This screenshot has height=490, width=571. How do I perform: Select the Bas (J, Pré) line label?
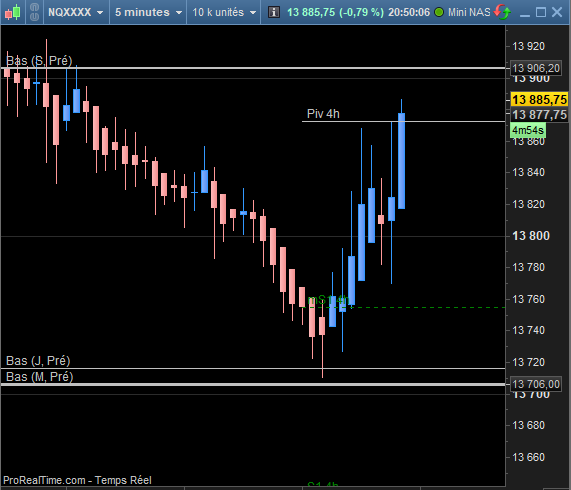[38, 361]
